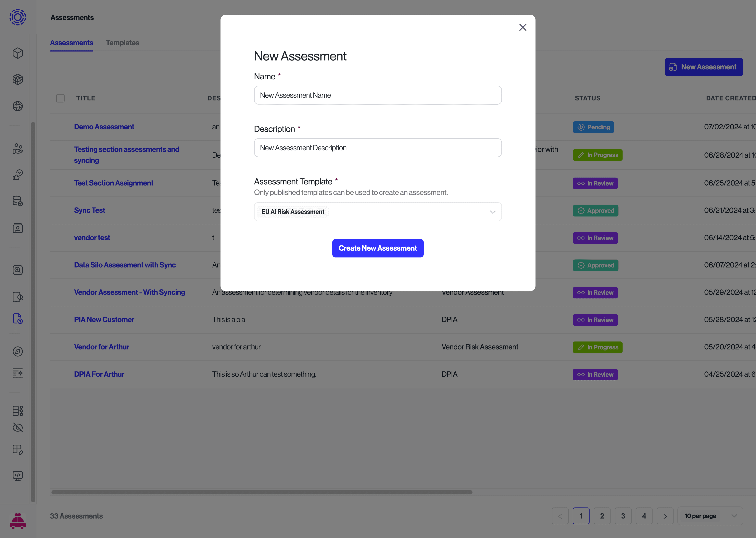
Task: Expand the 10 per page selector
Action: pos(710,516)
